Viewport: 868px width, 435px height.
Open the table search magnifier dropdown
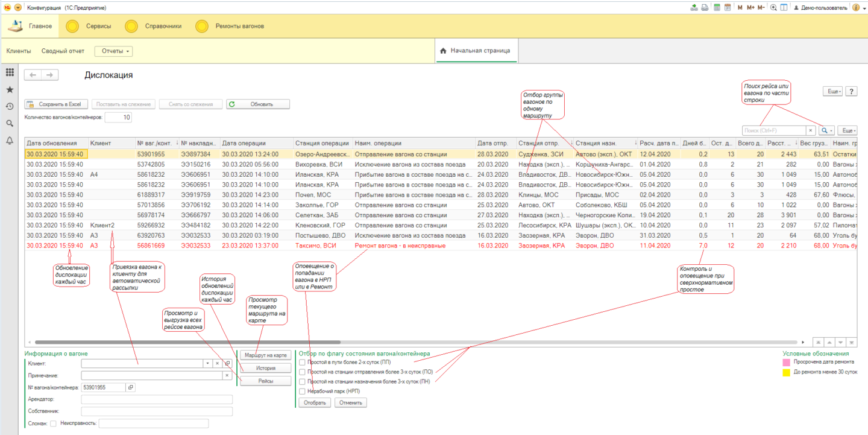826,130
